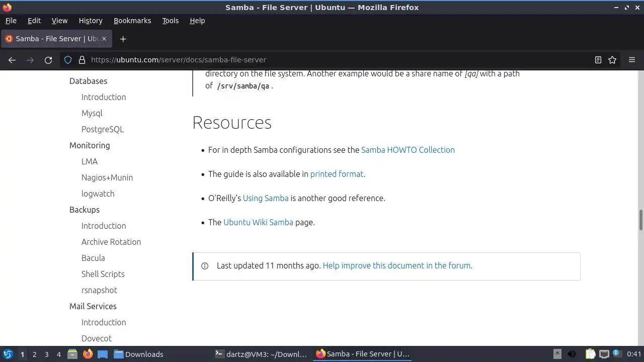This screenshot has width=644, height=362.
Task: Switch to dartz@VM3 terminal in taskbar
Action: click(261, 354)
